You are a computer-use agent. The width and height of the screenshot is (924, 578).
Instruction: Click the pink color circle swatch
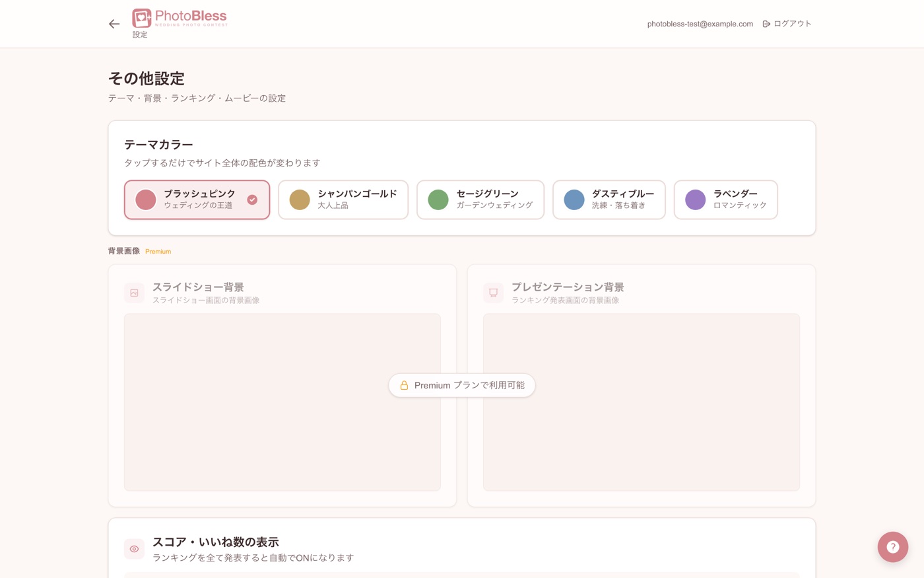146,199
